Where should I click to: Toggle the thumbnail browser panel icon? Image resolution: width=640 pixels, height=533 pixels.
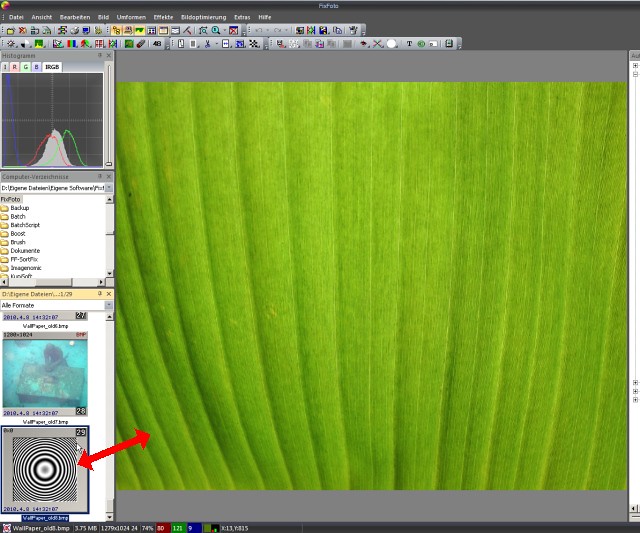coord(128,31)
